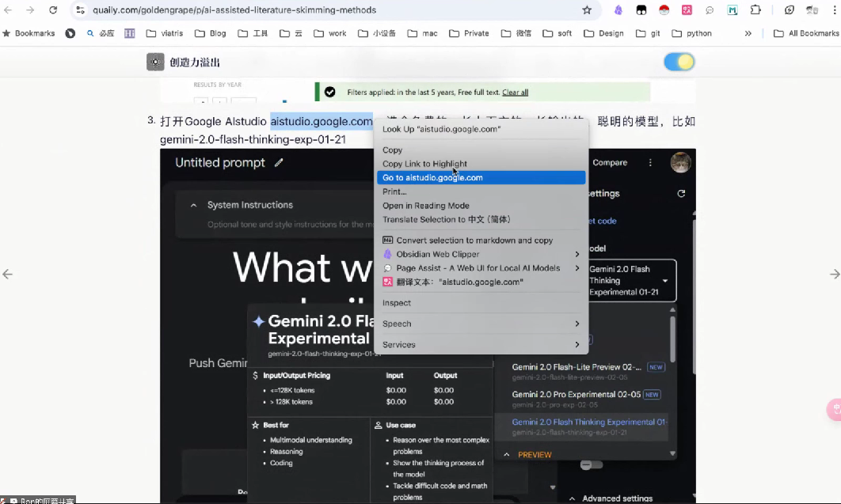The width and height of the screenshot is (841, 504).
Task: Collapse the System Instructions section
Action: [194, 205]
